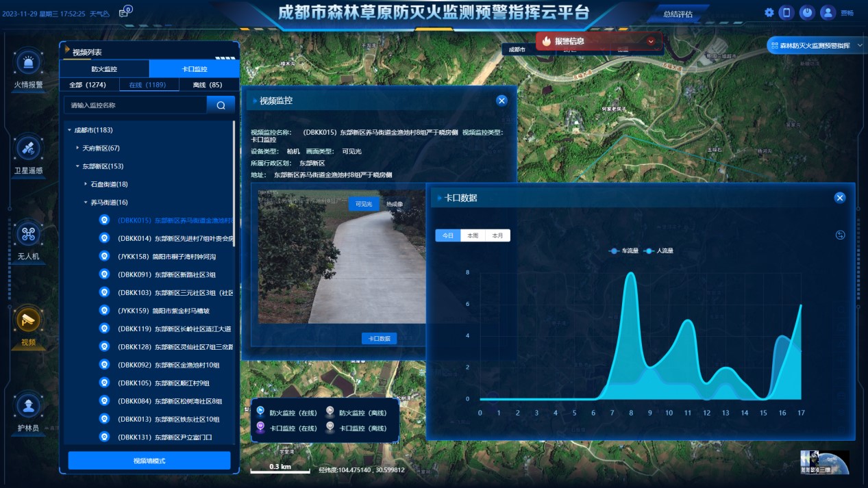Viewport: 868px width, 488px height.
Task: Expand the red 报警信息 alert dropdown chevron
Action: [651, 41]
